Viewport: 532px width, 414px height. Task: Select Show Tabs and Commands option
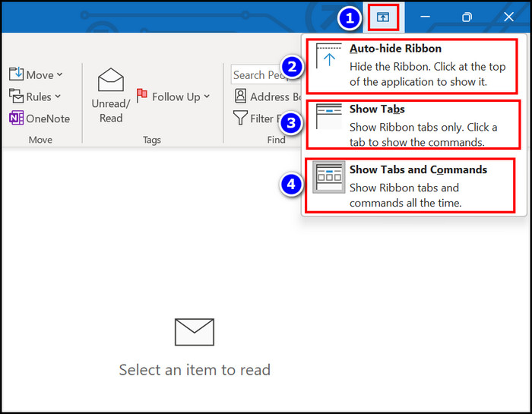click(x=410, y=185)
